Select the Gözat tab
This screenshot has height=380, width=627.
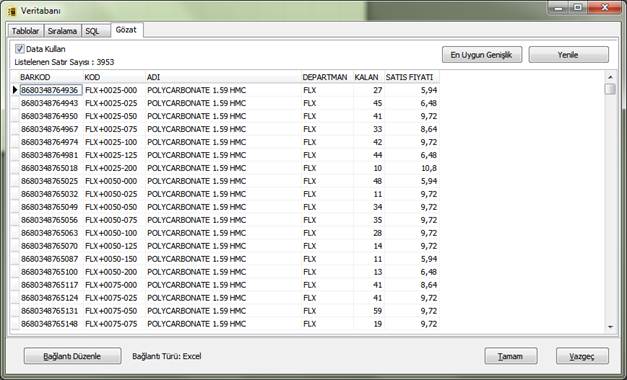coord(126,30)
